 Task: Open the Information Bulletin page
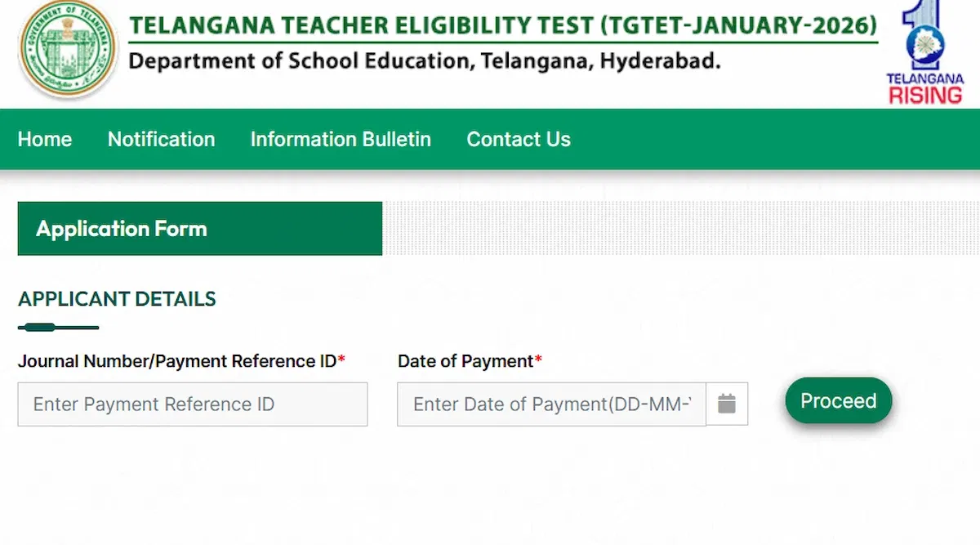(x=341, y=140)
